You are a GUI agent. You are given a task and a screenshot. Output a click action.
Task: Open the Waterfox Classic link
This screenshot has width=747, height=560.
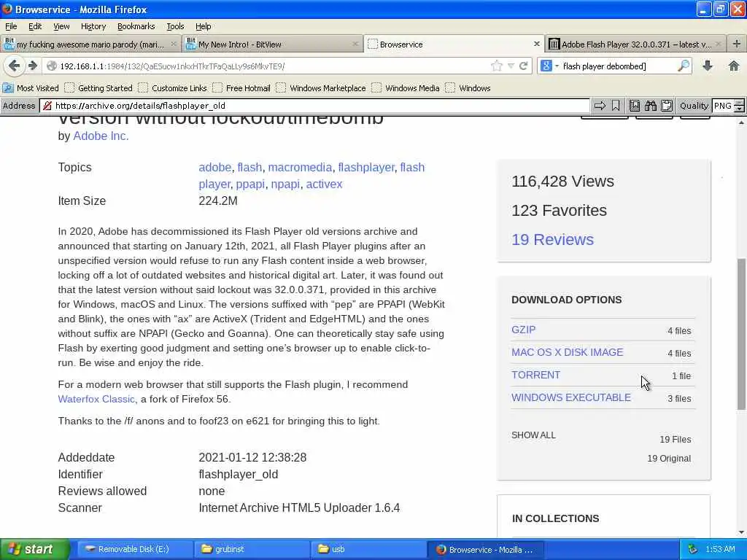click(97, 399)
